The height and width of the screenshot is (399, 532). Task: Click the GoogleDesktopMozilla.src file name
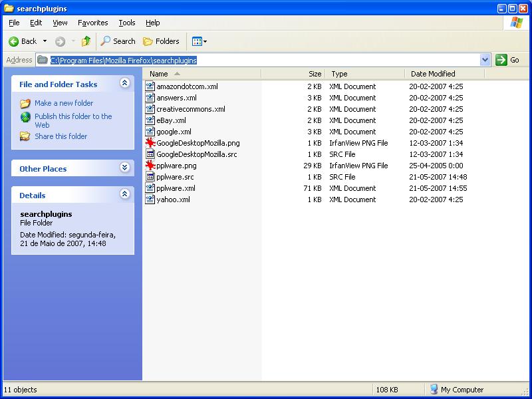click(197, 154)
